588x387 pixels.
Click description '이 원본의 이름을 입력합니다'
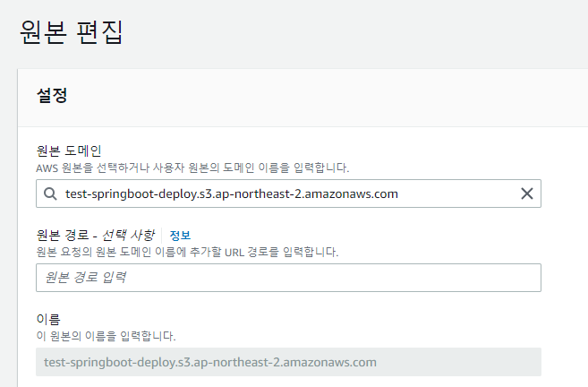[106, 336]
